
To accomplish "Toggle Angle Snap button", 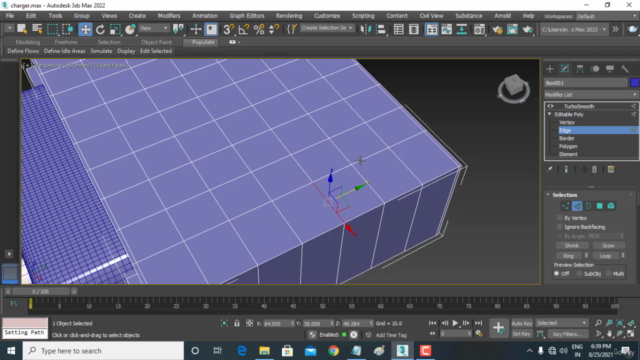I will click(x=244, y=29).
